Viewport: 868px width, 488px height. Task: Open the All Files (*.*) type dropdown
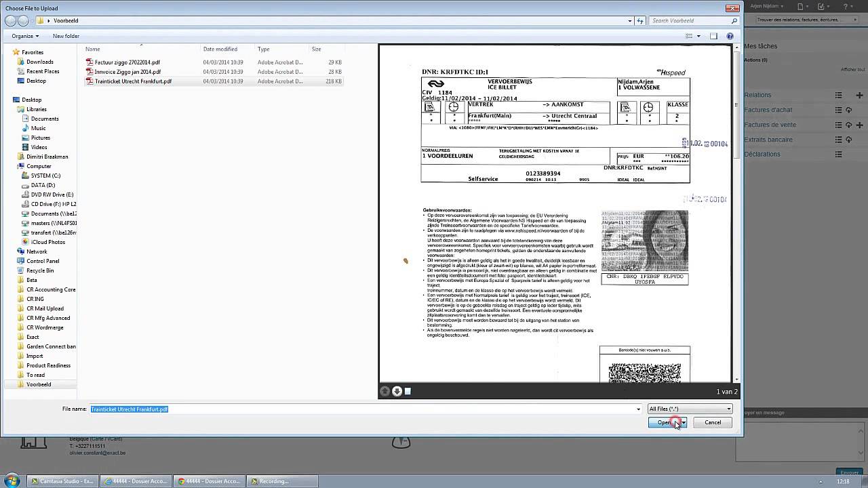click(690, 409)
